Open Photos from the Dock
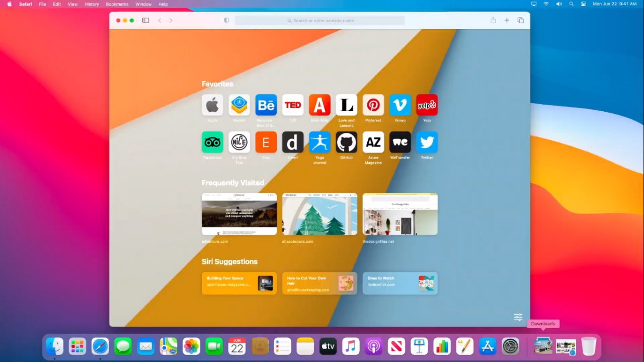Image resolution: width=644 pixels, height=362 pixels. click(191, 346)
